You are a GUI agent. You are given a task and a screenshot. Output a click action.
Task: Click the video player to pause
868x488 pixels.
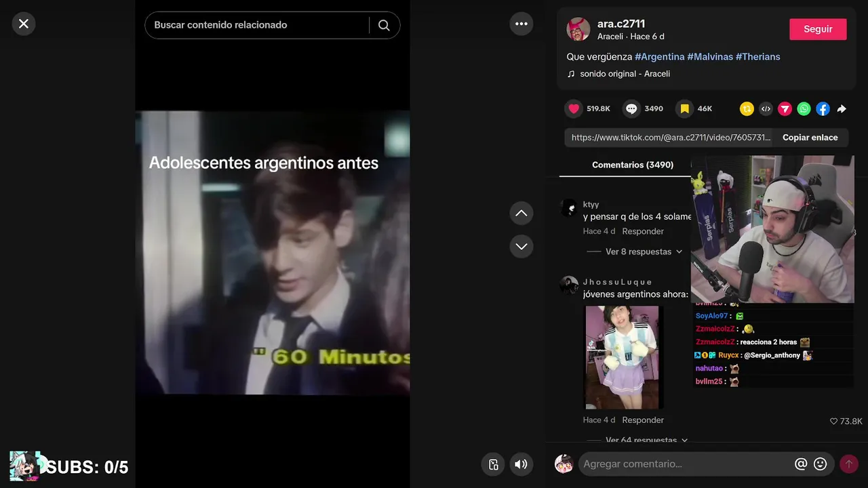tap(273, 252)
